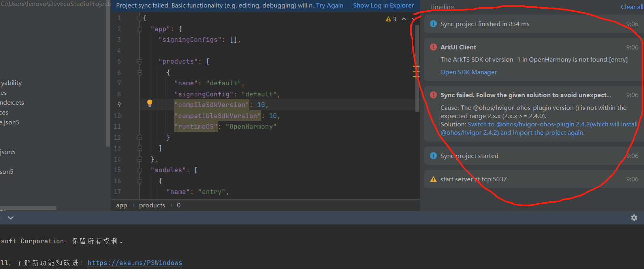Open the terminal tab dropdown chevron

pos(11,218)
